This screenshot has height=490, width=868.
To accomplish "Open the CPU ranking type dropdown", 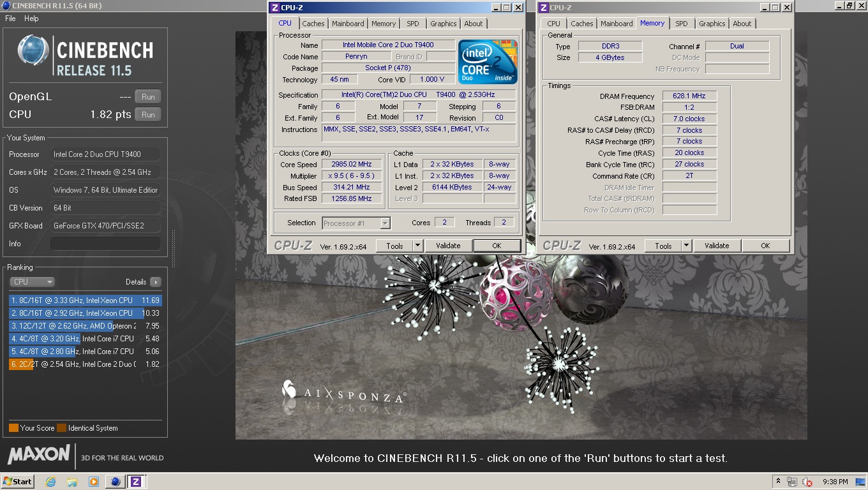I will coord(32,281).
